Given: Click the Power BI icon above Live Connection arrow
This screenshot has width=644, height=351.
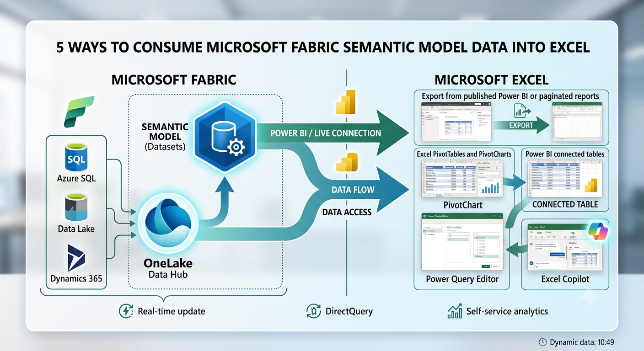Looking at the screenshot, I should tap(346, 101).
